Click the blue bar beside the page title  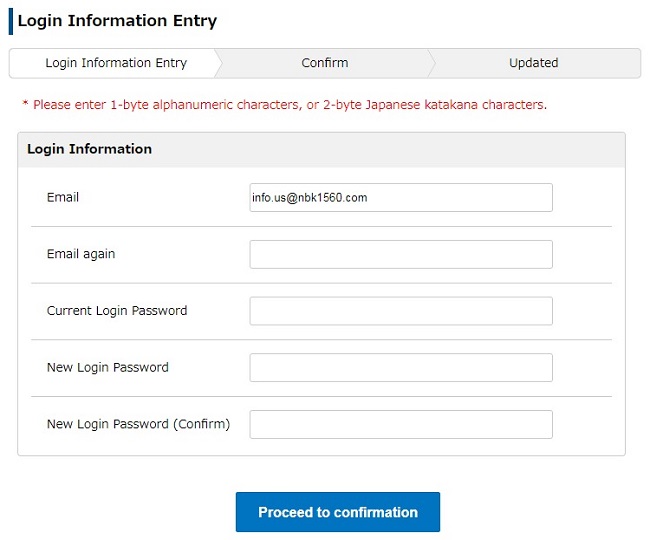11,21
